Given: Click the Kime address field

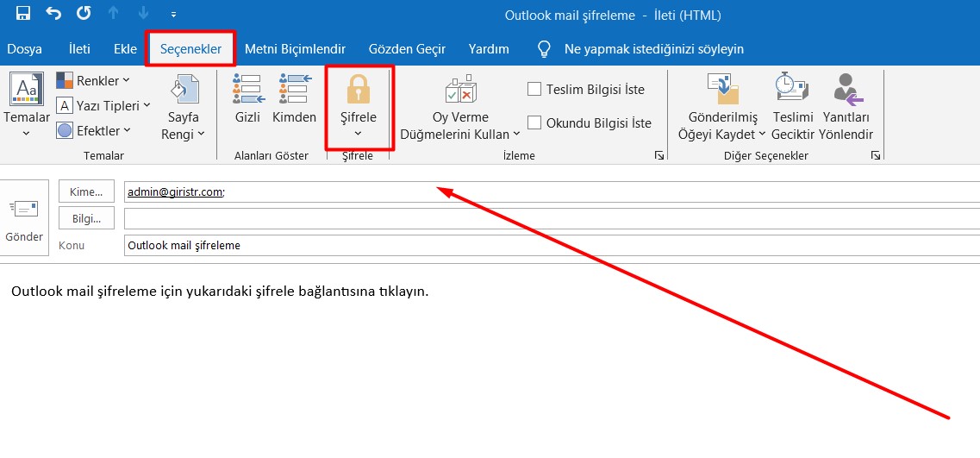Looking at the screenshot, I should coord(552,192).
